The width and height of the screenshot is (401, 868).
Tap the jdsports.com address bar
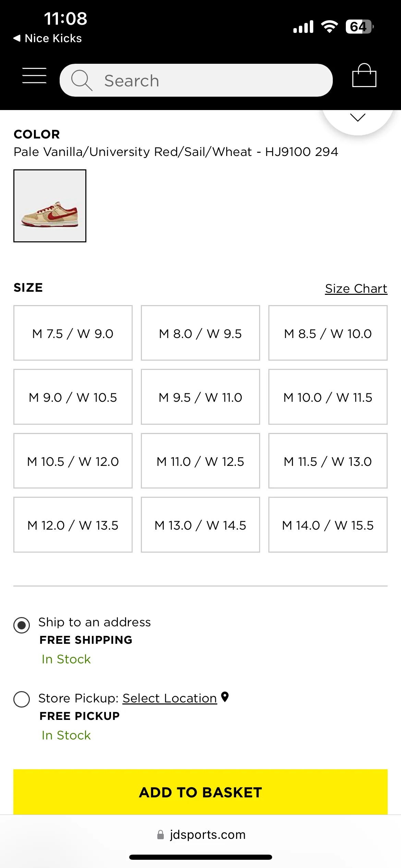pos(200,835)
